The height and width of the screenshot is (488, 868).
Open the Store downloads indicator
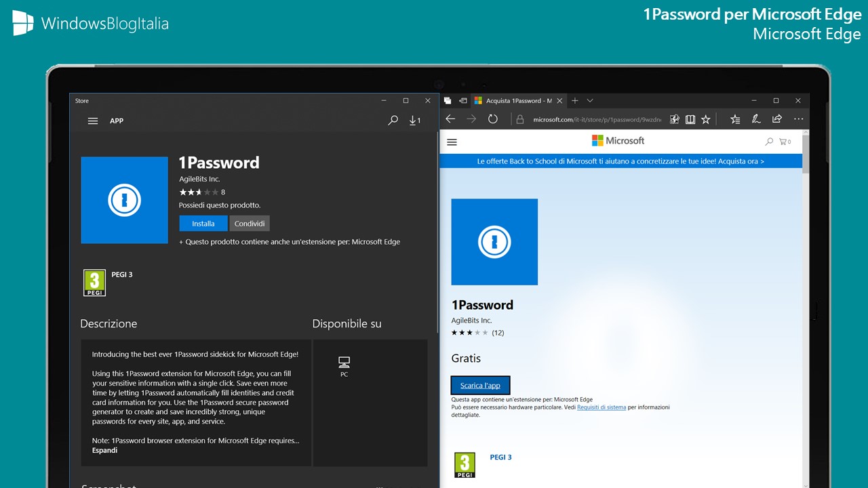tap(415, 121)
